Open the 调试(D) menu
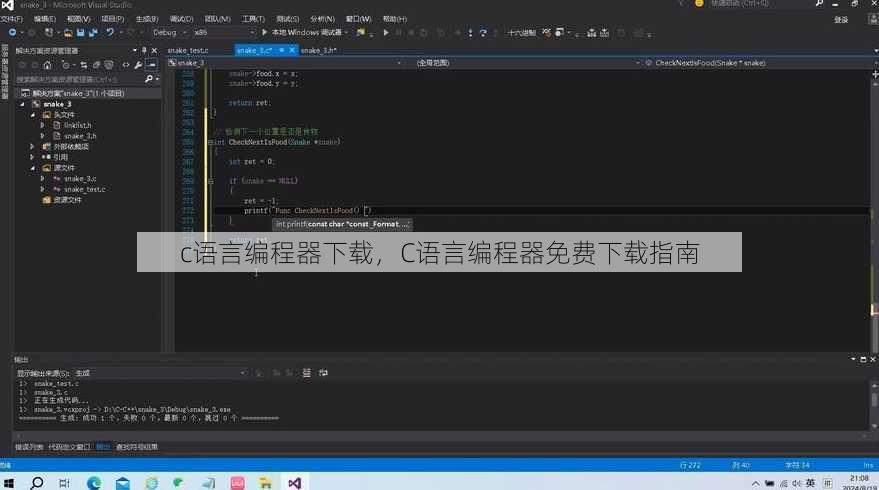 coord(181,19)
